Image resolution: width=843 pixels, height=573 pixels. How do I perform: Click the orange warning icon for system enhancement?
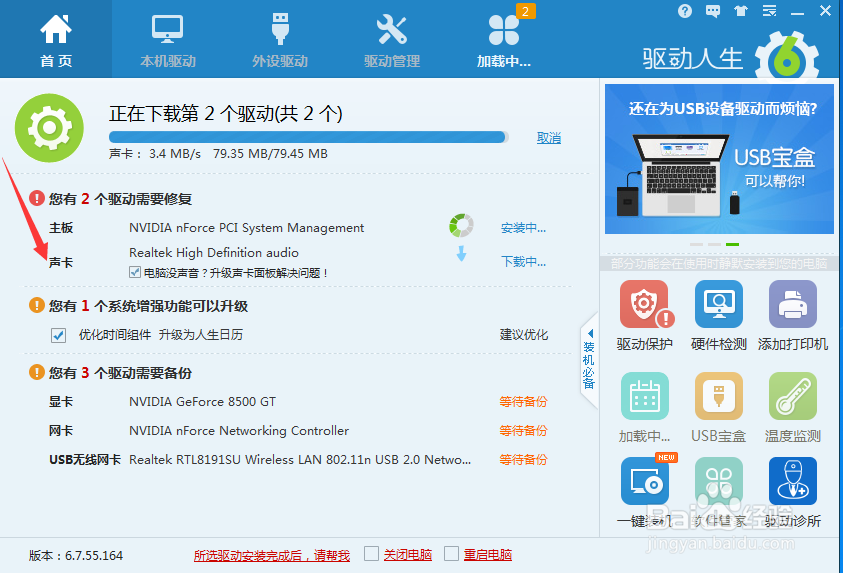click(37, 305)
